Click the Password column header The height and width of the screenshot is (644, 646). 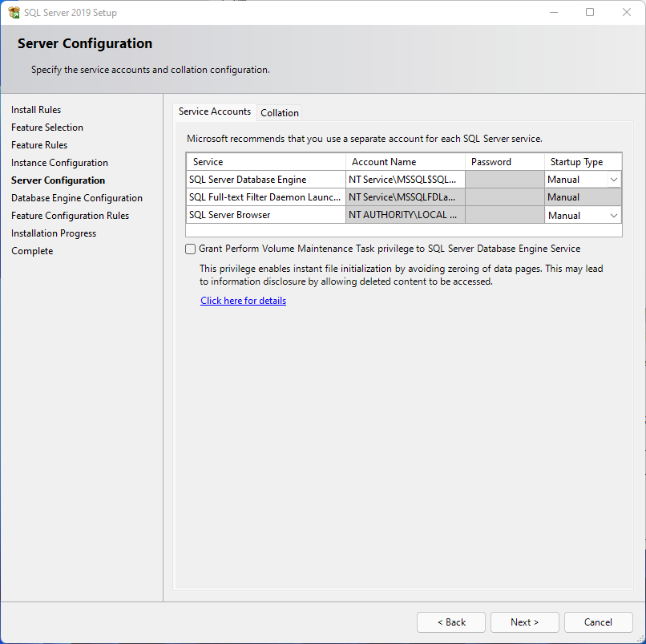click(505, 162)
